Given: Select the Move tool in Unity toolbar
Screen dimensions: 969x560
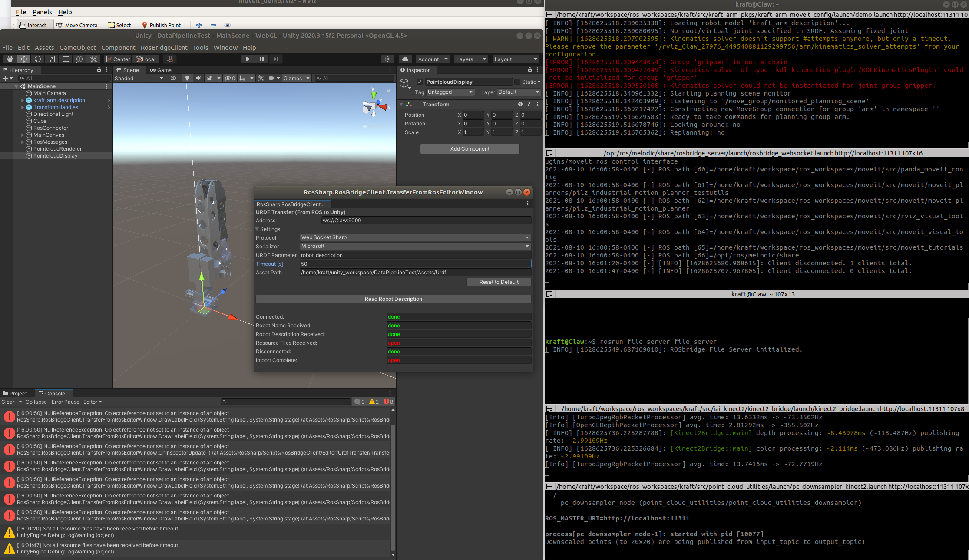Looking at the screenshot, I should (x=24, y=59).
